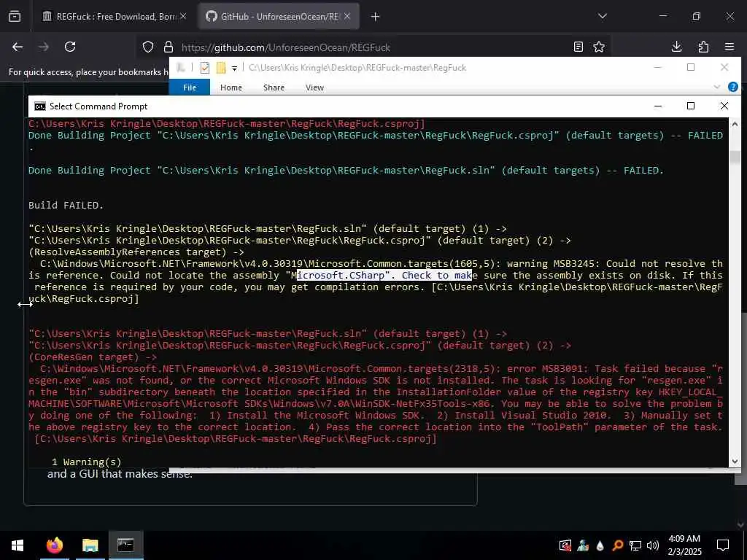The height and width of the screenshot is (560, 747).
Task: Reload the current page
Action: (x=70, y=47)
